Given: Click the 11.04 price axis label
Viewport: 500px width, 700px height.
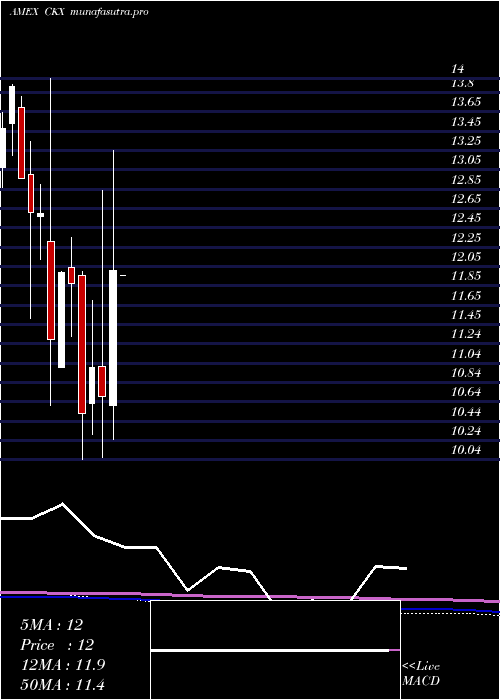Looking at the screenshot, I should [466, 354].
